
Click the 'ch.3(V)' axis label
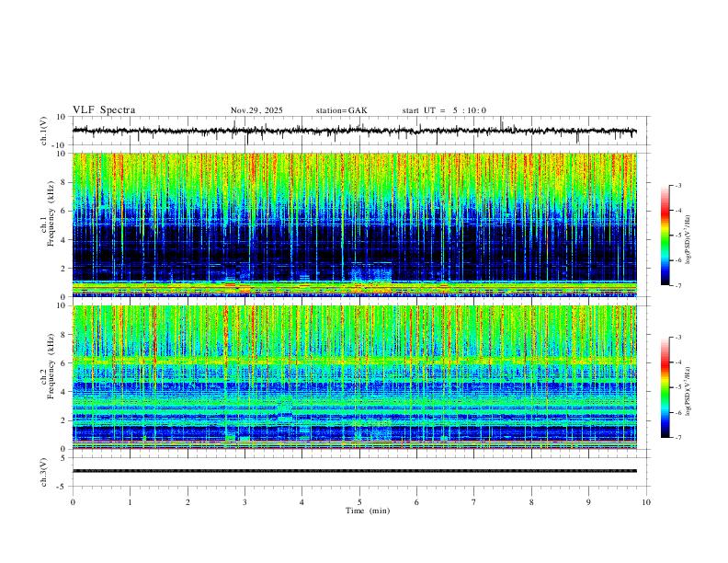[44, 472]
